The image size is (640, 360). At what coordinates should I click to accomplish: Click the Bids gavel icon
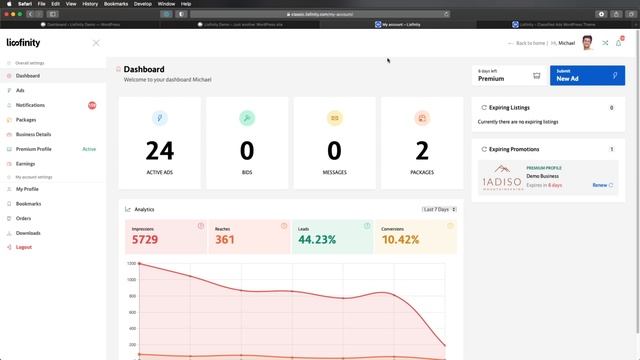tap(247, 118)
